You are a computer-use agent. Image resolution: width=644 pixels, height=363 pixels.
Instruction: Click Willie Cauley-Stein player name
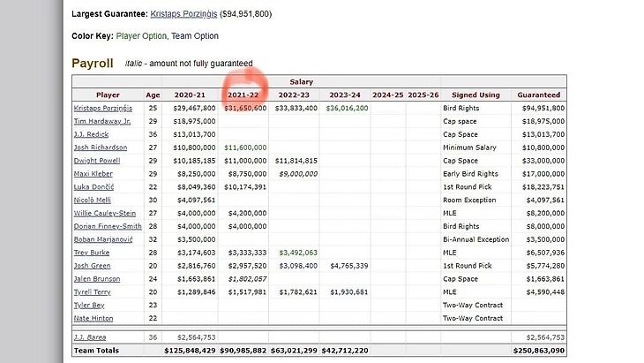tap(105, 213)
